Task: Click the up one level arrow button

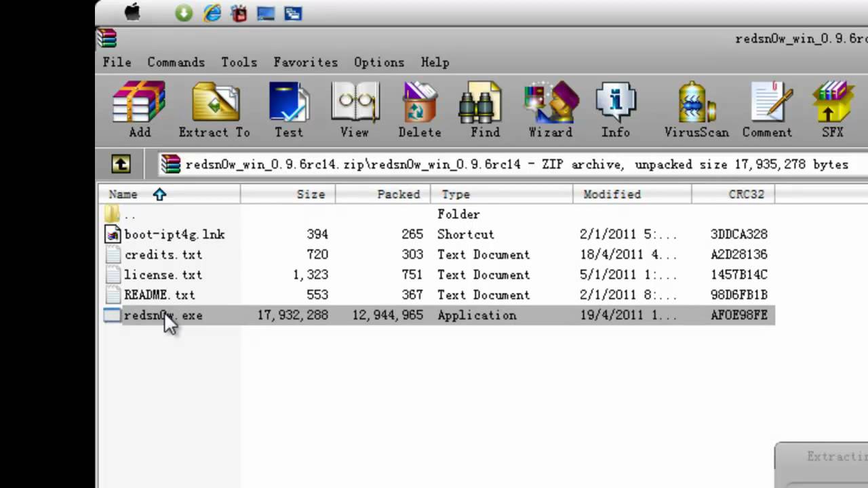Action: tap(121, 163)
